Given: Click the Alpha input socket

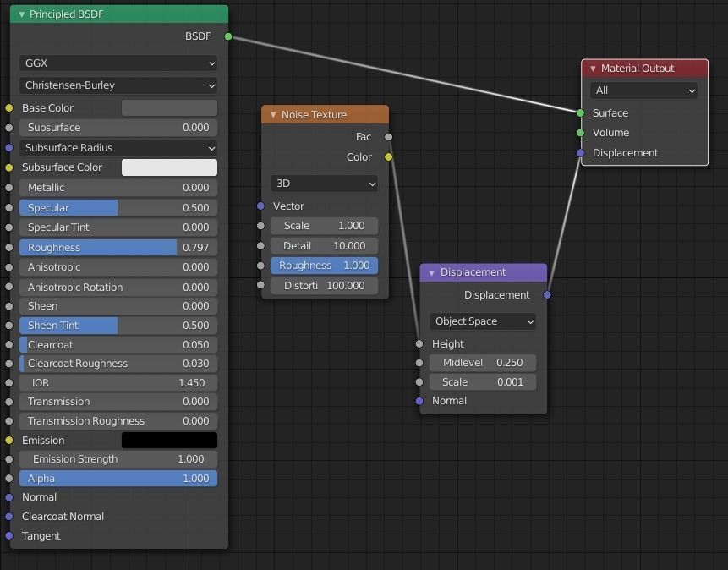Looking at the screenshot, I should (x=8, y=479).
